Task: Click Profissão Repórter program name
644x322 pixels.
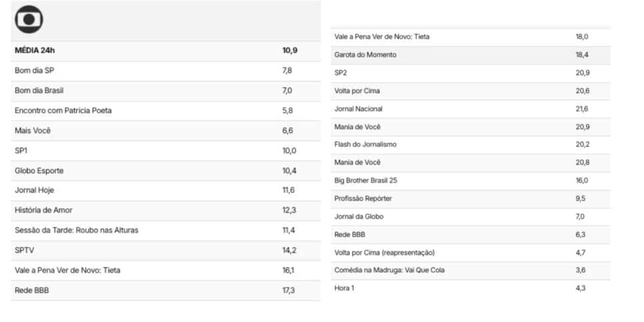Action: coord(363,199)
